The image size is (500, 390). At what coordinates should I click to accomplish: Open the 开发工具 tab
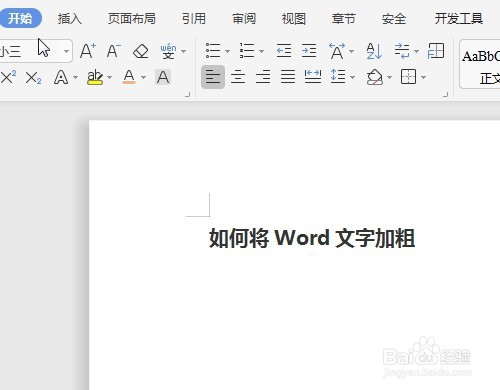coord(459,19)
